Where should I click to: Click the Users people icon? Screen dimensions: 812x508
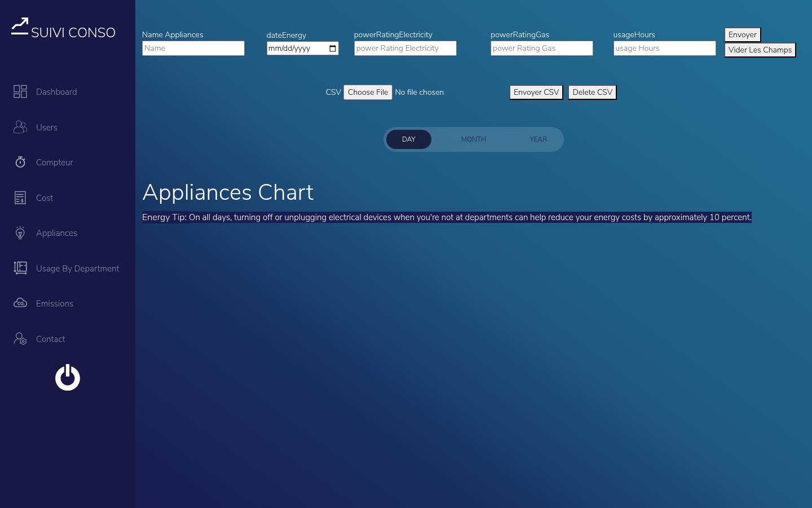pyautogui.click(x=20, y=127)
